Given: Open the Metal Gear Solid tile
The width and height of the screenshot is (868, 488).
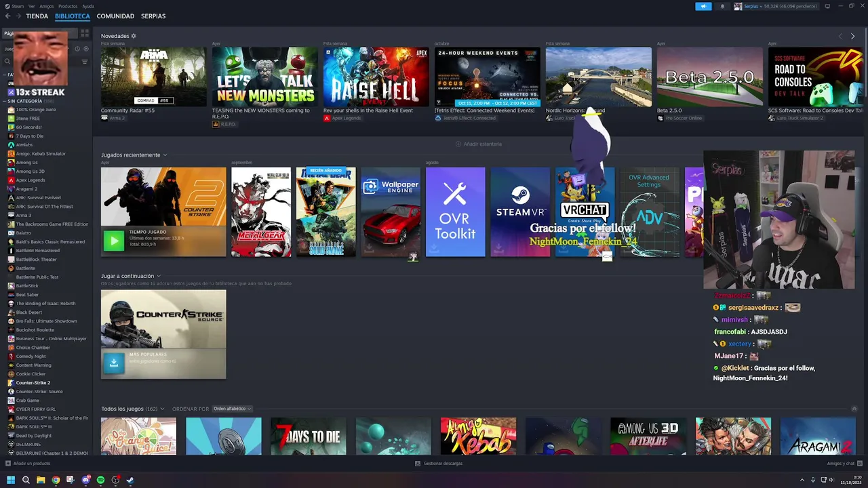Looking at the screenshot, I should (261, 212).
